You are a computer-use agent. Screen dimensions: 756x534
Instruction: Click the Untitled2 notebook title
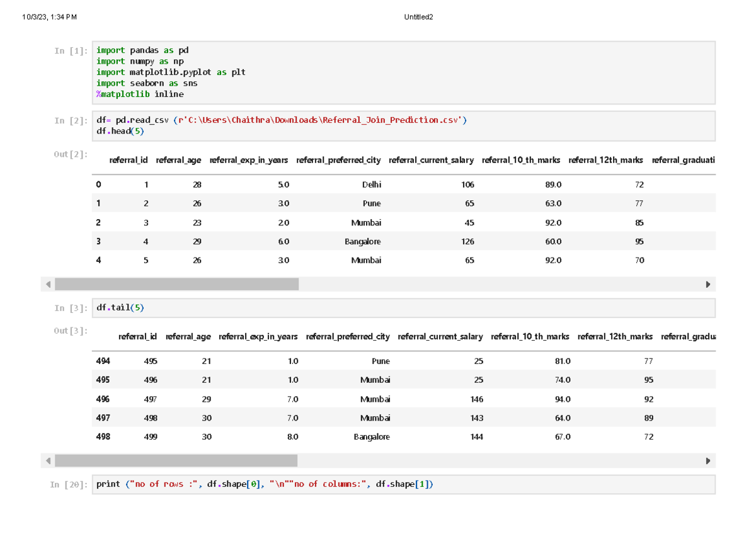tap(418, 17)
